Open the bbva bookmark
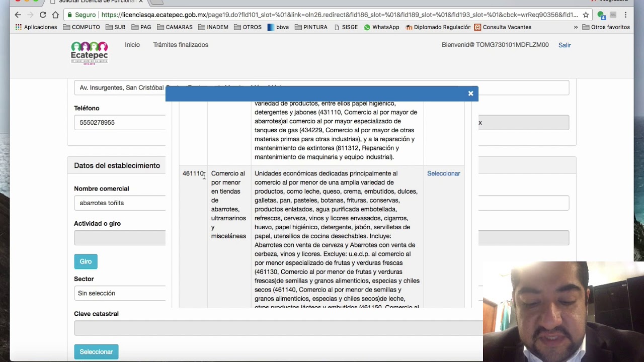The image size is (644, 362). click(278, 27)
